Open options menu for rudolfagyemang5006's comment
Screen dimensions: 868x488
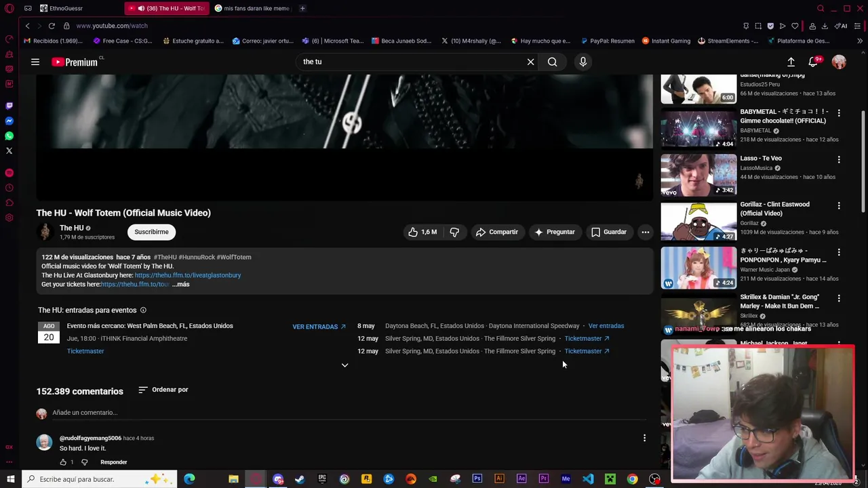(x=644, y=438)
